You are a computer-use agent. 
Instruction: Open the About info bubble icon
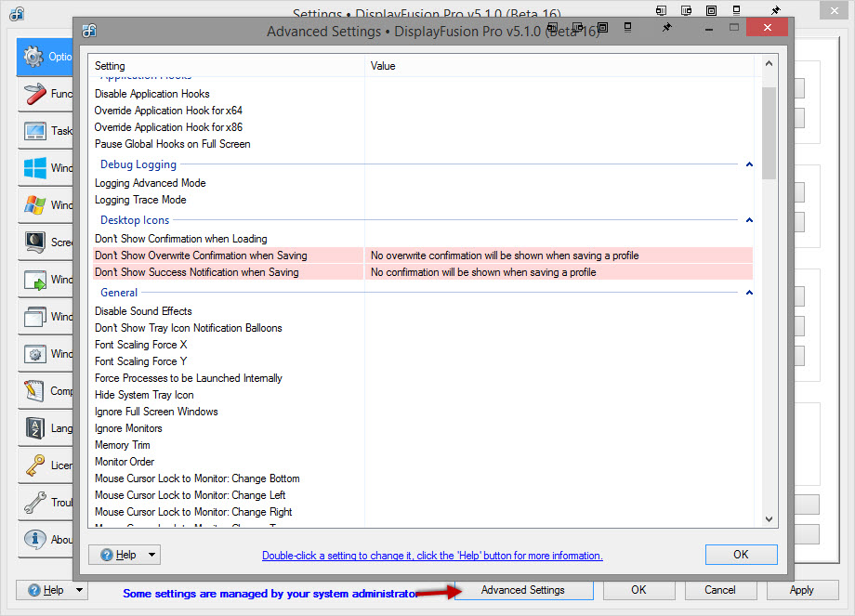tap(34, 540)
